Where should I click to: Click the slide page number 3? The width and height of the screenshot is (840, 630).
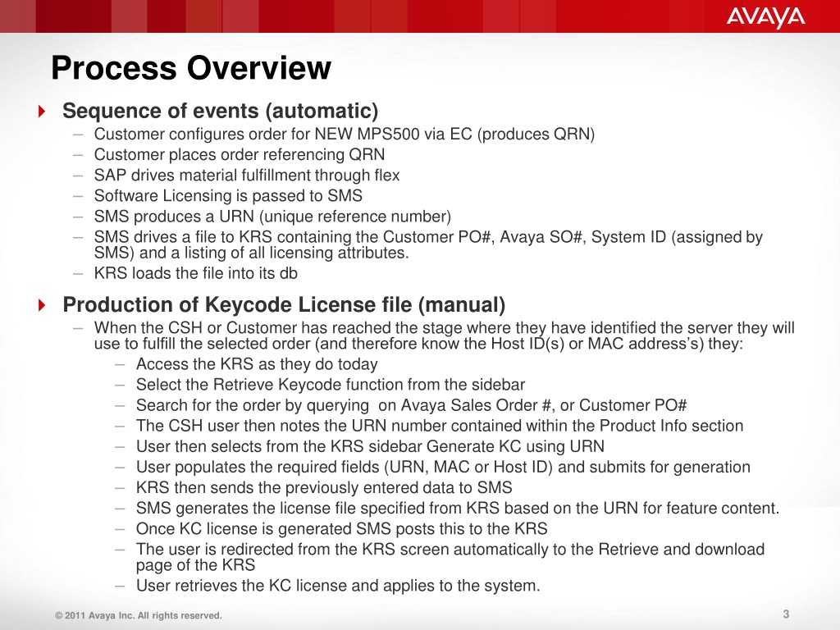coord(786,614)
